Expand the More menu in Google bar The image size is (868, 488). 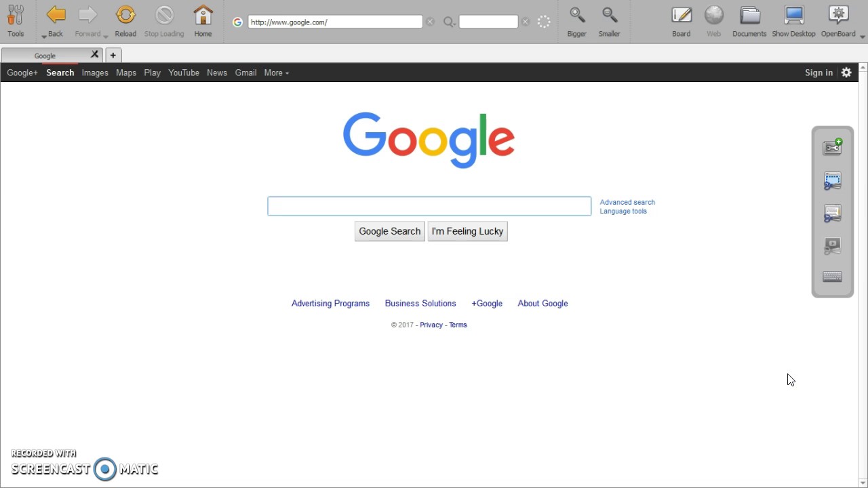coord(276,73)
